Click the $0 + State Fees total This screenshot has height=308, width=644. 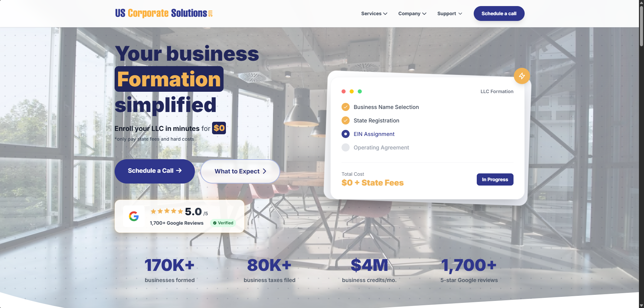tap(373, 183)
